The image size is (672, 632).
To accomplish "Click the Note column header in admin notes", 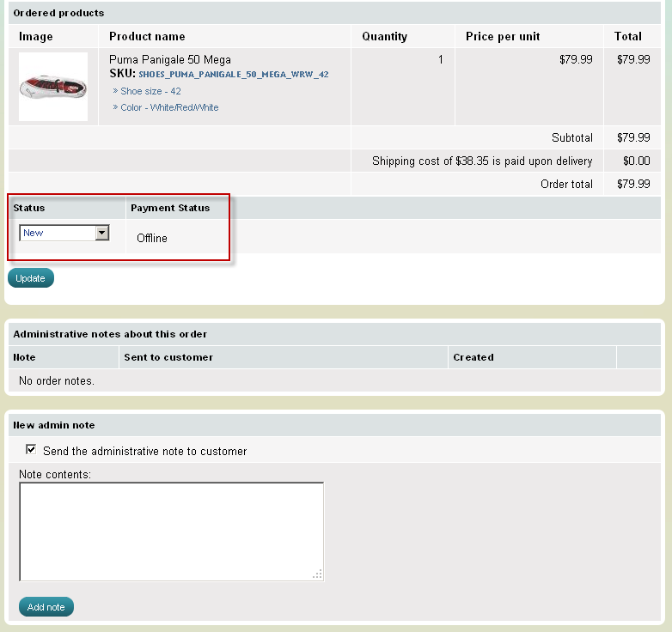I will (x=25, y=357).
